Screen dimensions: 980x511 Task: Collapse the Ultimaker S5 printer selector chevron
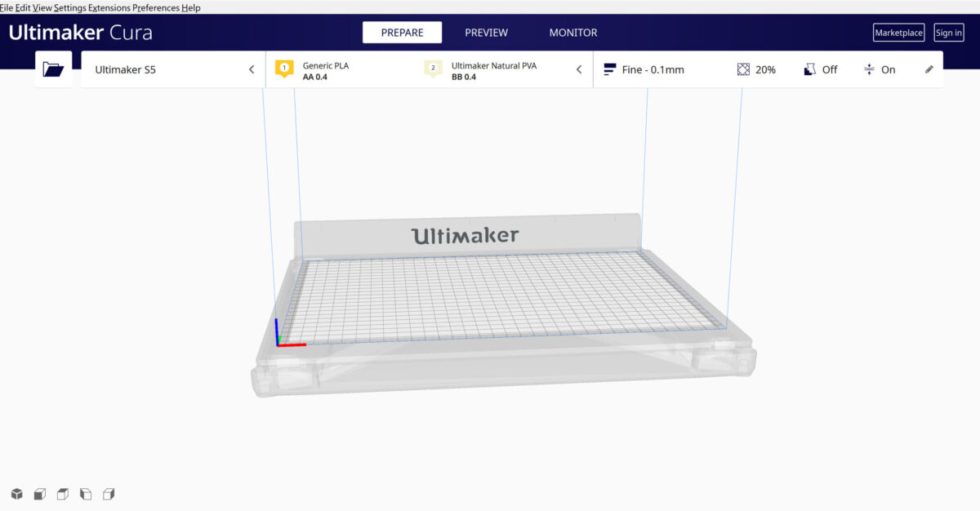click(252, 69)
